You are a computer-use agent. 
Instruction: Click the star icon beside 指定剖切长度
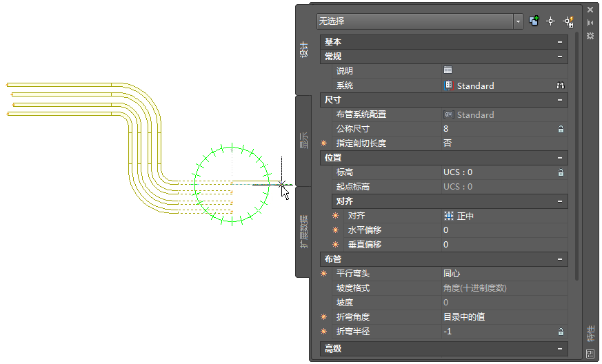tap(324, 143)
